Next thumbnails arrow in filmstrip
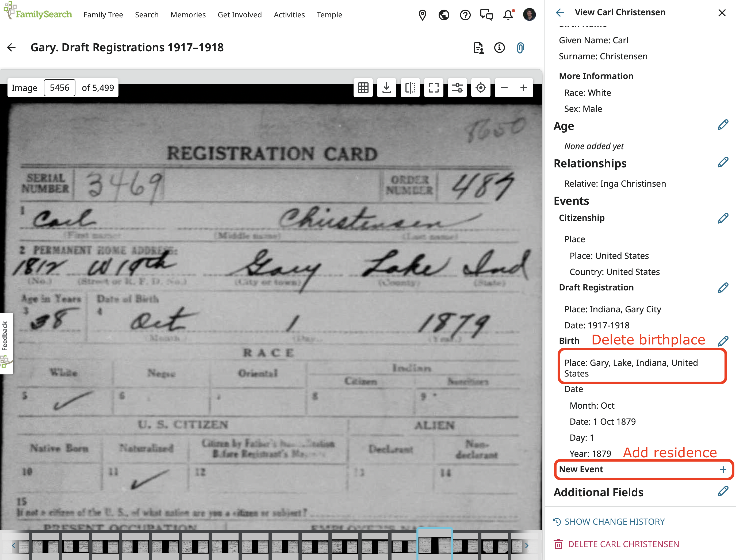This screenshot has width=736, height=560. [527, 545]
